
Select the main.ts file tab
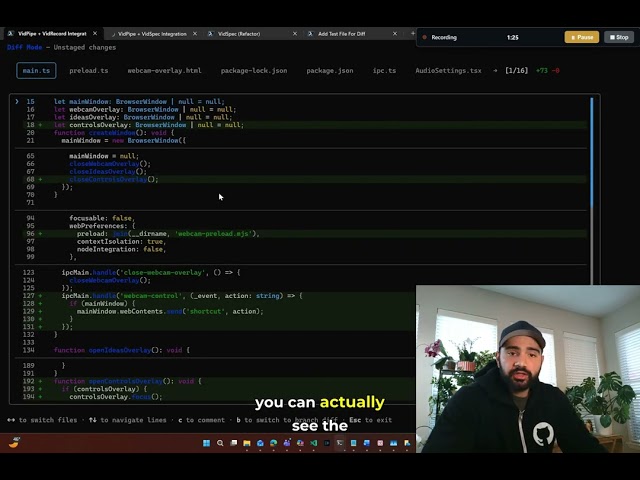pyautogui.click(x=36, y=71)
